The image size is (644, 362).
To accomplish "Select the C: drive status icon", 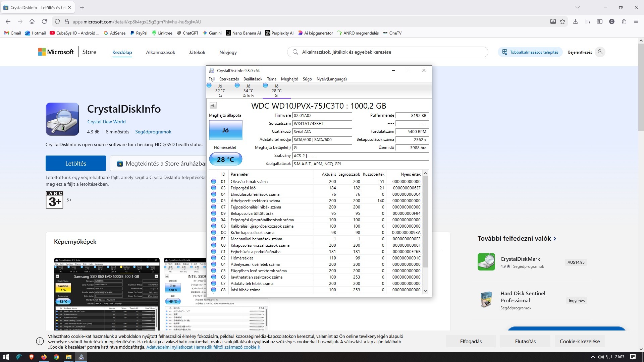I will (209, 85).
